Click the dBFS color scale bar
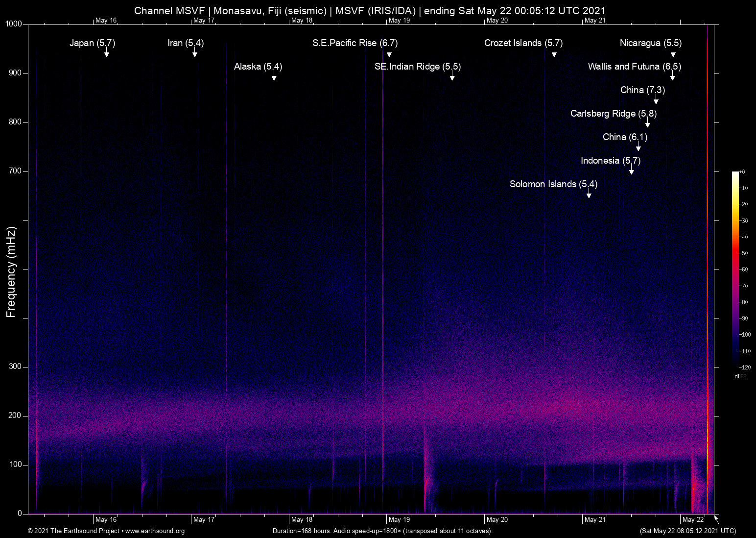 click(x=735, y=269)
